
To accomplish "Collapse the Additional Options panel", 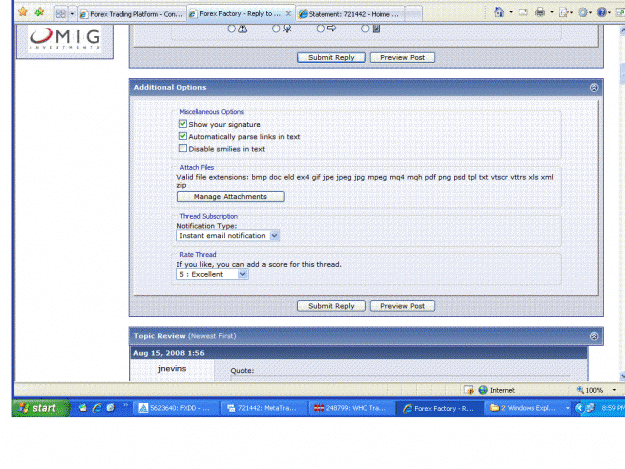I will click(x=594, y=88).
